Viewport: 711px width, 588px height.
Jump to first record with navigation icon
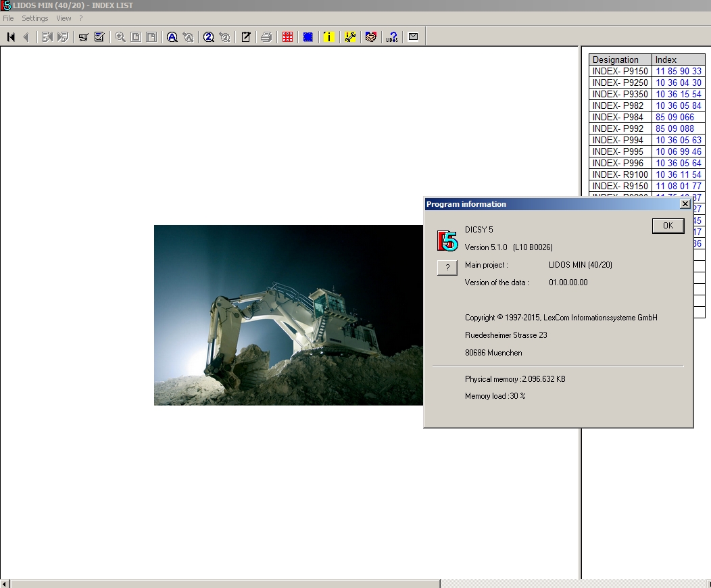click(x=9, y=37)
